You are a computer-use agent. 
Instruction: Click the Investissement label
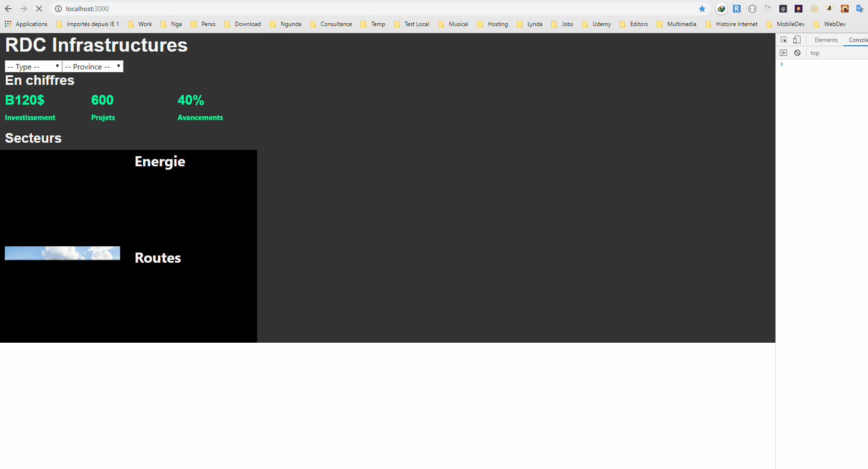pyautogui.click(x=30, y=118)
